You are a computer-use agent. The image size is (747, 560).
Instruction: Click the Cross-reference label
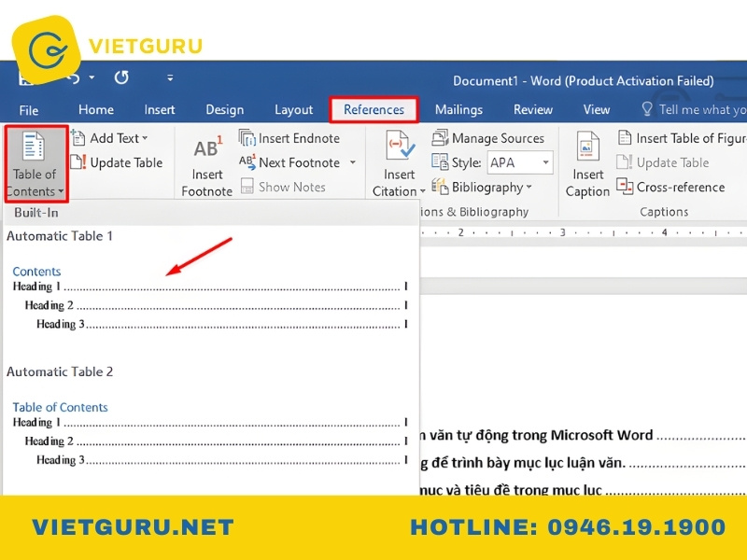(681, 188)
